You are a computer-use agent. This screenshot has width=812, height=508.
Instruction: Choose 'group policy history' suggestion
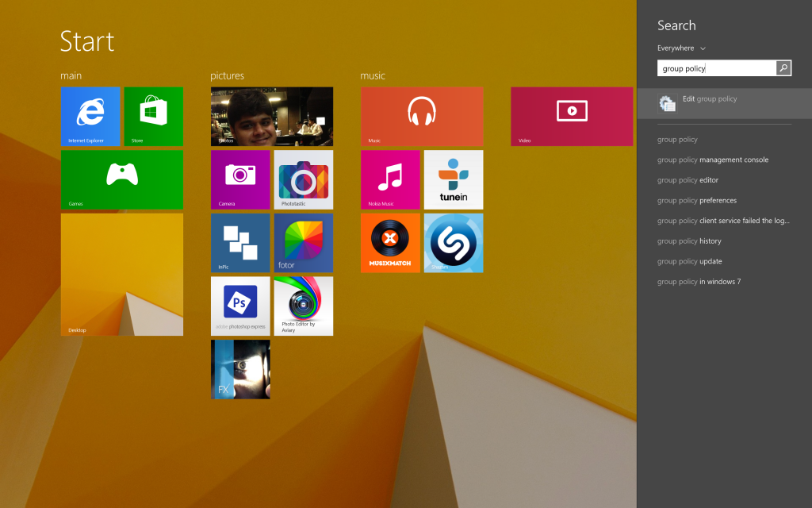pos(689,241)
